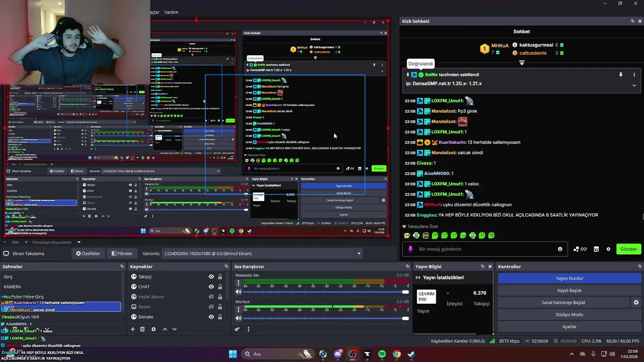Image resolution: width=644 pixels, height=362 pixels.
Task: Select the KAMERA scene
Action: coord(61,287)
